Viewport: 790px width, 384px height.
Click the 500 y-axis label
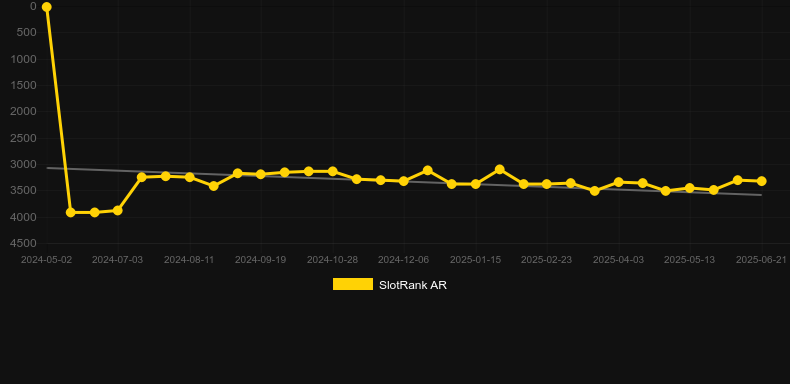(26, 33)
